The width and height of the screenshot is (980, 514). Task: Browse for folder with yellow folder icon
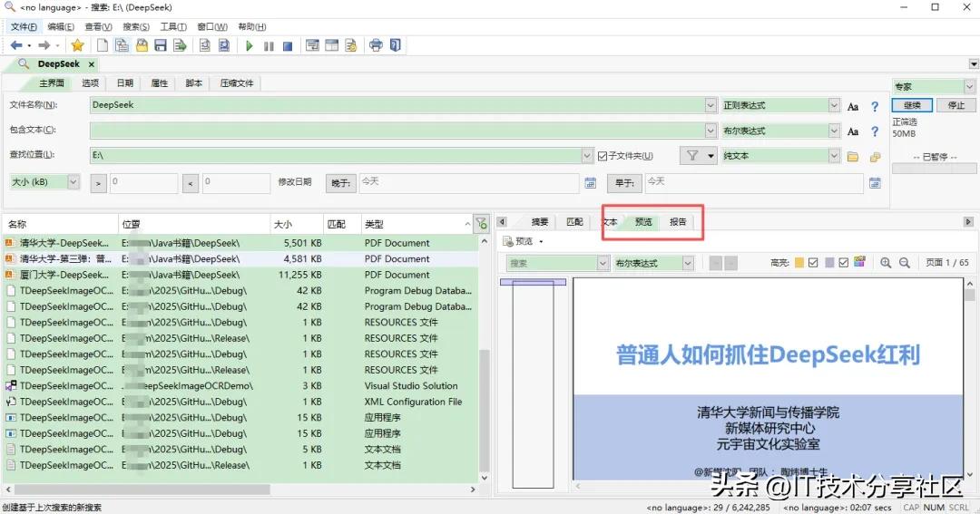coord(852,157)
